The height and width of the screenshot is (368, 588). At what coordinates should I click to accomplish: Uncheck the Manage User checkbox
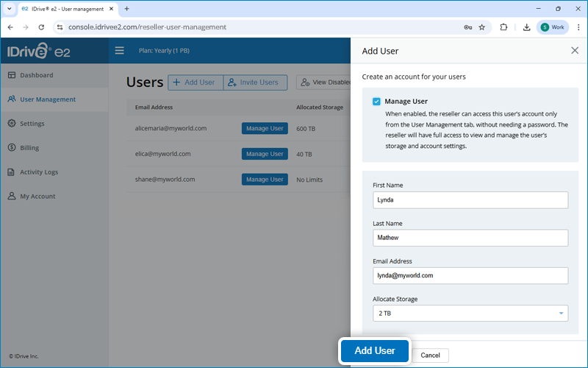pos(376,102)
